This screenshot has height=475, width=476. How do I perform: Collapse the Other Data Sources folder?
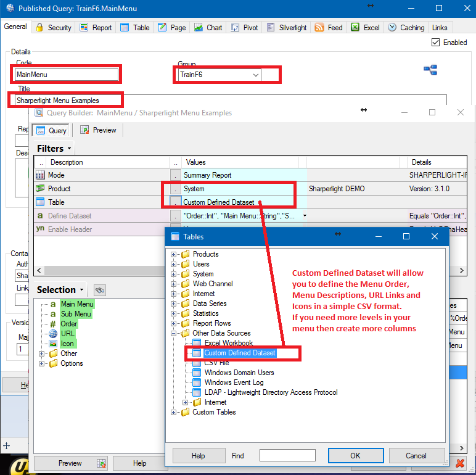tap(173, 333)
